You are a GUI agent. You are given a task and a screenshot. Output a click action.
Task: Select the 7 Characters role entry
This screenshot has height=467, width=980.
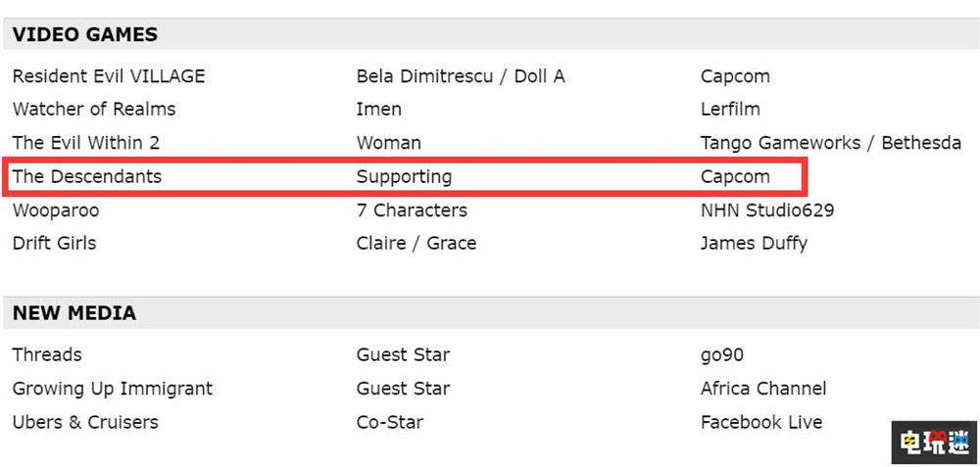coord(412,210)
